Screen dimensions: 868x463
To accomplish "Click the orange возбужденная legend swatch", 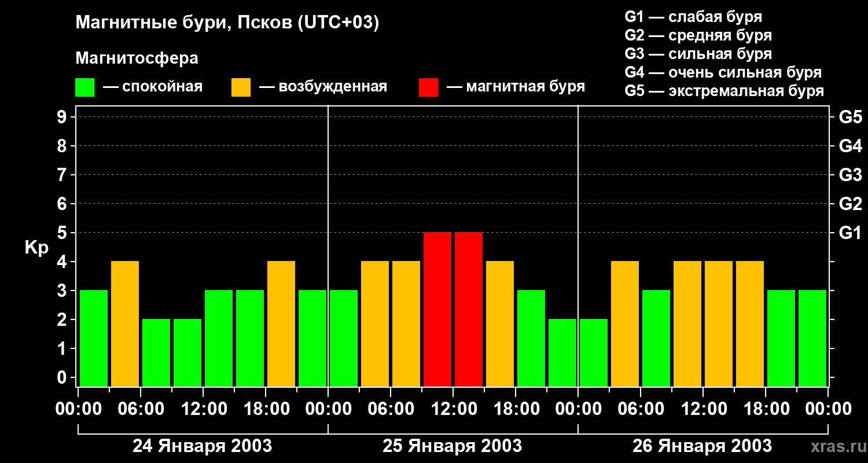I will [x=241, y=87].
